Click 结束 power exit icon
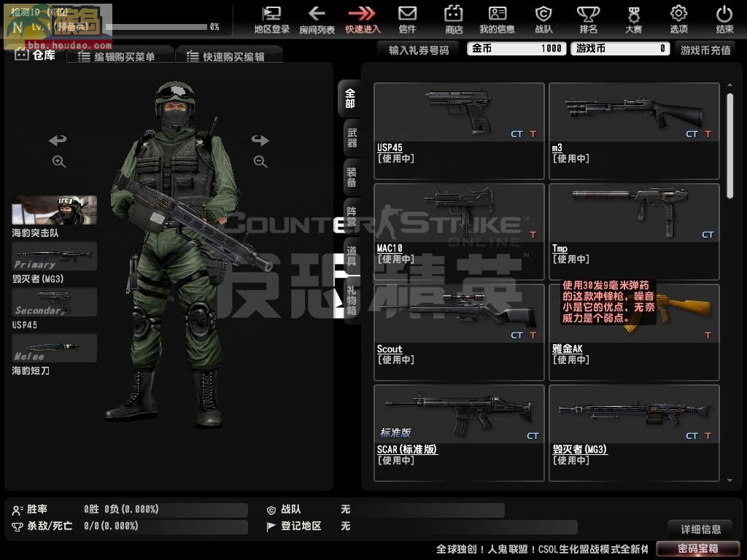This screenshot has width=747, height=560. point(724,20)
